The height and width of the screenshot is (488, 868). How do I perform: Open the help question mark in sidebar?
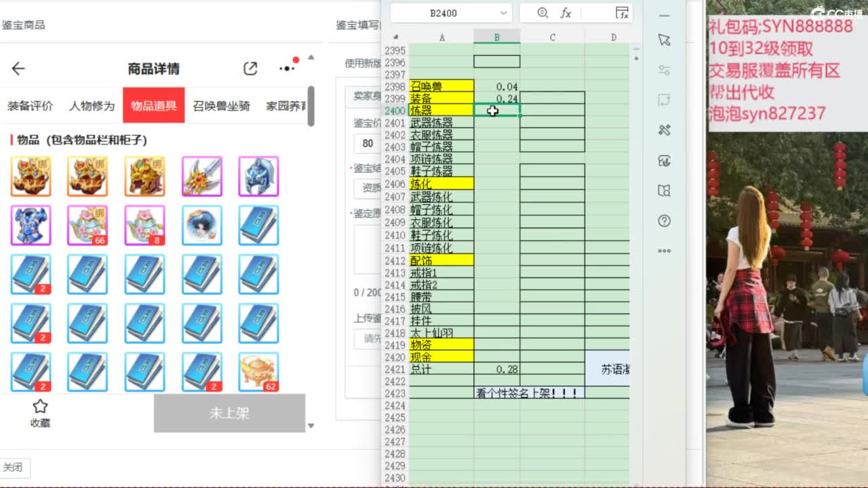[x=664, y=221]
